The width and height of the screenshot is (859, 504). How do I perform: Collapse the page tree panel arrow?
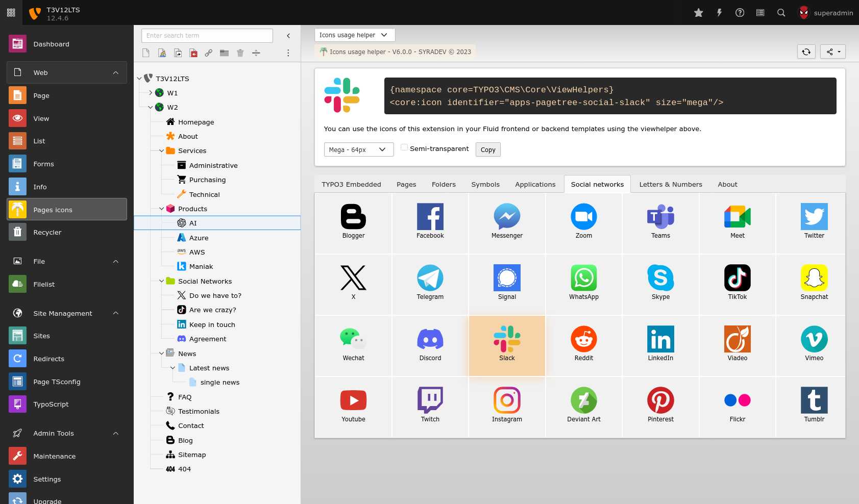coord(288,36)
